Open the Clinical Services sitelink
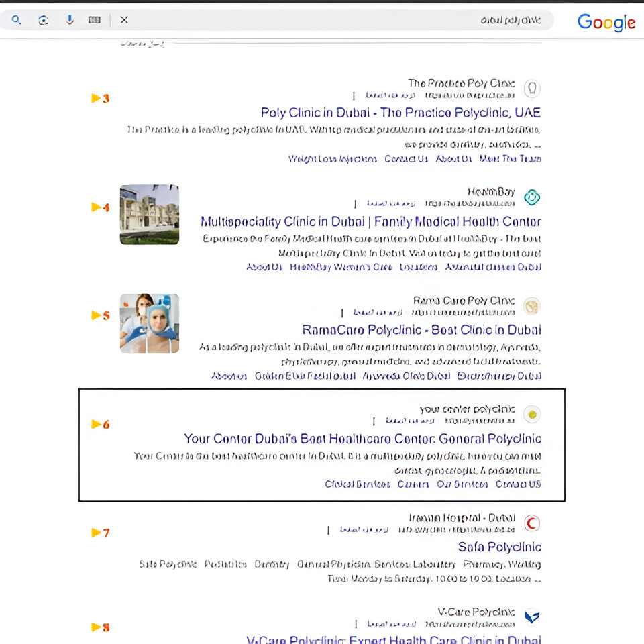The image size is (644, 644). (x=358, y=484)
